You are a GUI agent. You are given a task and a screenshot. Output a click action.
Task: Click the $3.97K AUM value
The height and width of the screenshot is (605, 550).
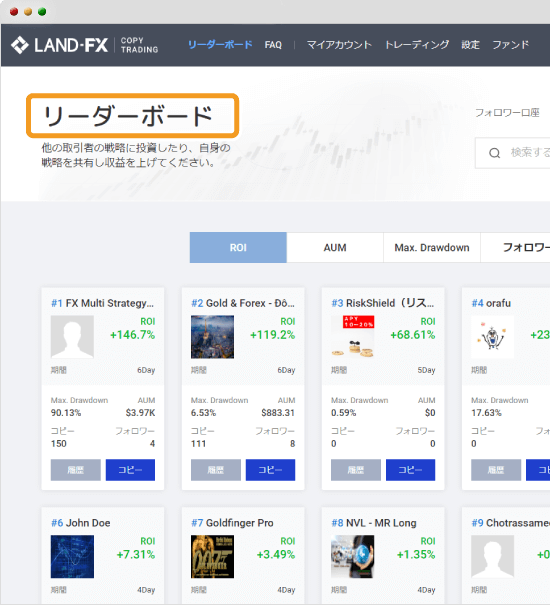click(x=140, y=413)
